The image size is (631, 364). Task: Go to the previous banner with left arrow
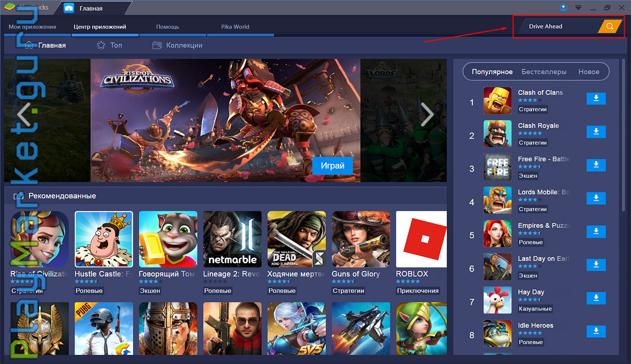coord(24,115)
